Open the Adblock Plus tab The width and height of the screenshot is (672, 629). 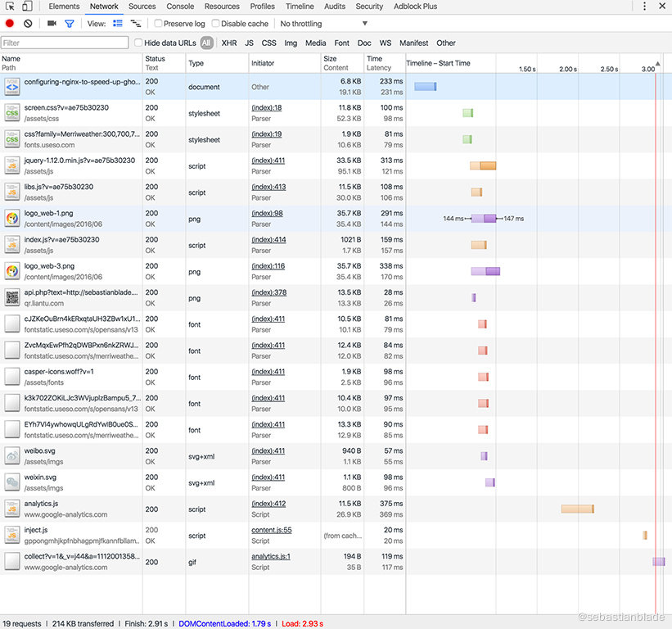click(x=415, y=7)
